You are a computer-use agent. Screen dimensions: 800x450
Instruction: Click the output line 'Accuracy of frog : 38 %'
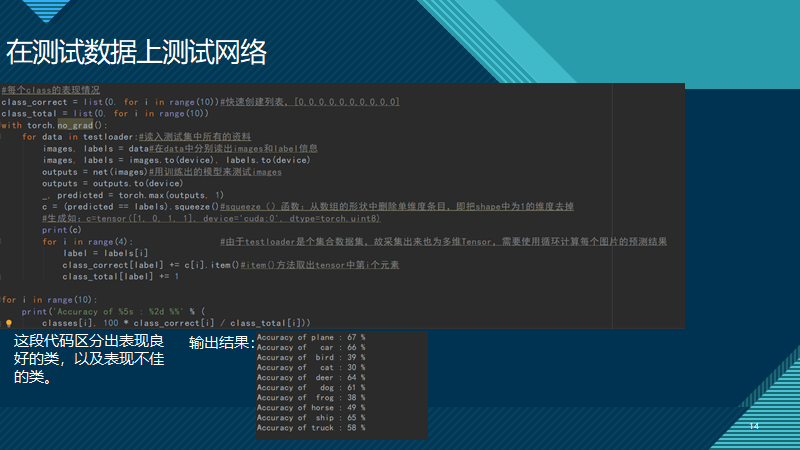coord(311,397)
